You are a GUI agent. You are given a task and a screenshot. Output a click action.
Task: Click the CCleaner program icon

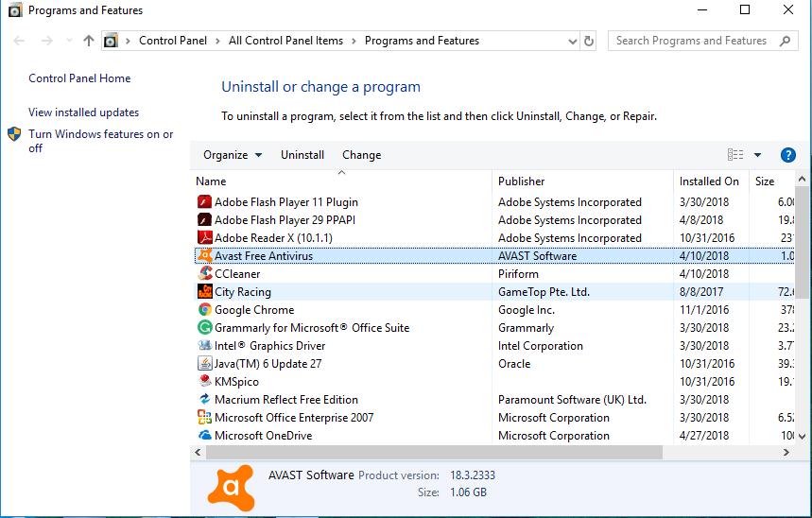[204, 273]
